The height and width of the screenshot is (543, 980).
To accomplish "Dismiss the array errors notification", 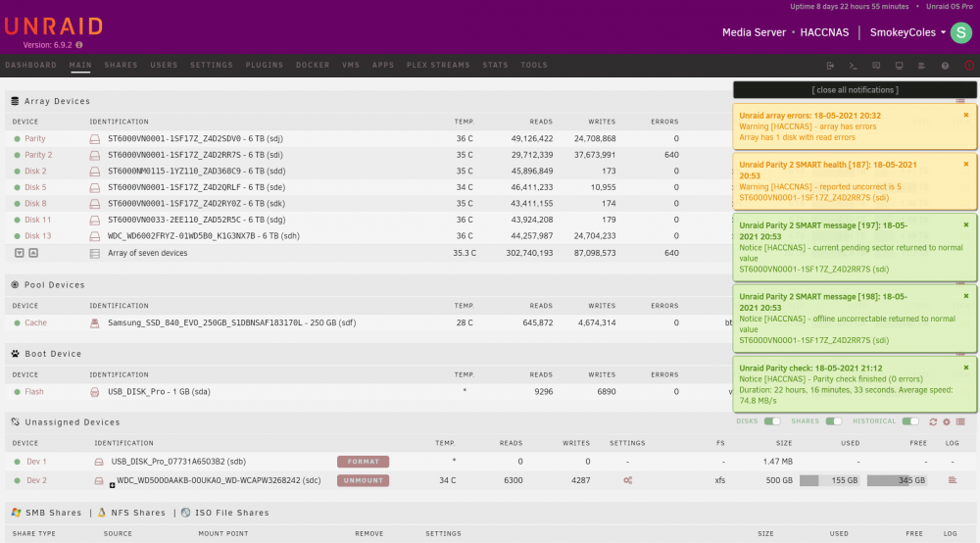I will pyautogui.click(x=965, y=115).
